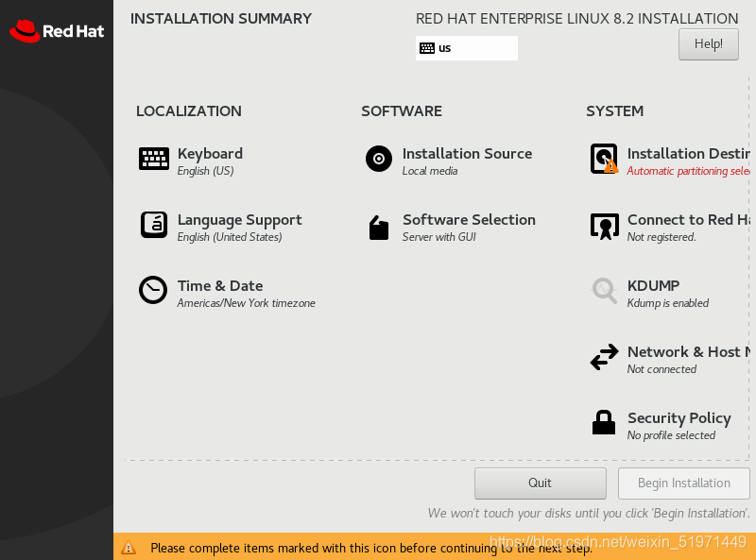The width and height of the screenshot is (756, 560).
Task: Open the Installation Destination disk icon
Action: pos(604,159)
